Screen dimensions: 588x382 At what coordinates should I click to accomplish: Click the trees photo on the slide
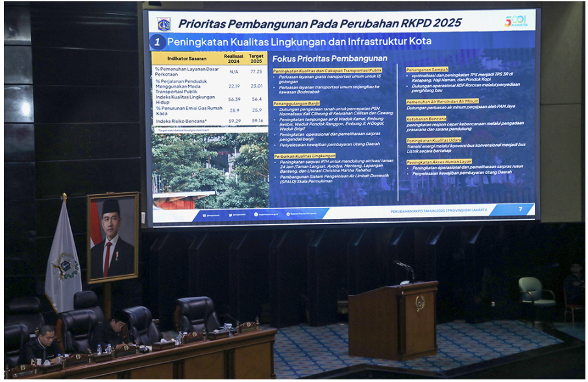209,169
